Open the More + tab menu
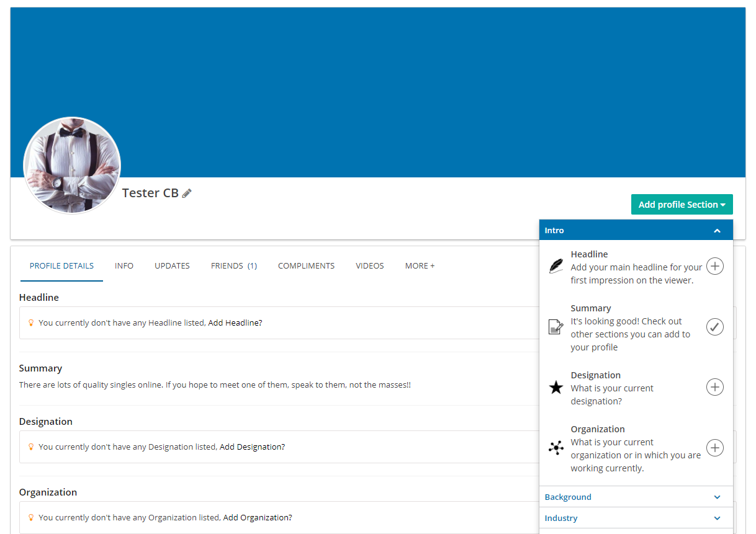The image size is (756, 534). pyautogui.click(x=420, y=266)
